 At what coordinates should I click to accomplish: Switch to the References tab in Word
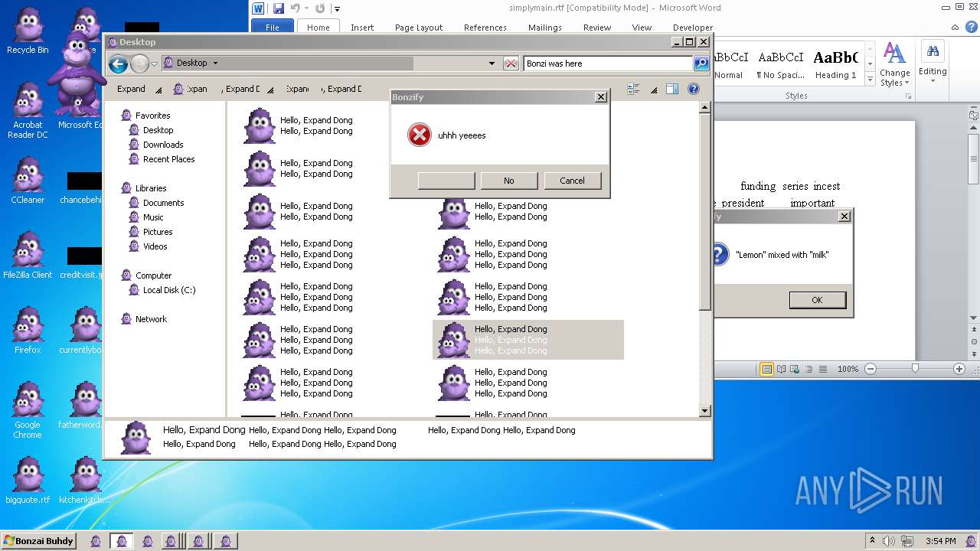tap(485, 27)
